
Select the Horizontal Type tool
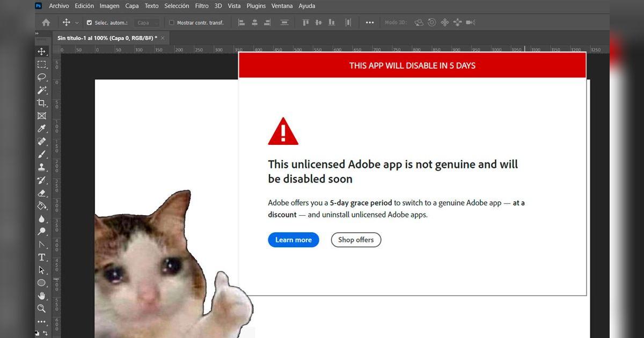tap(42, 257)
